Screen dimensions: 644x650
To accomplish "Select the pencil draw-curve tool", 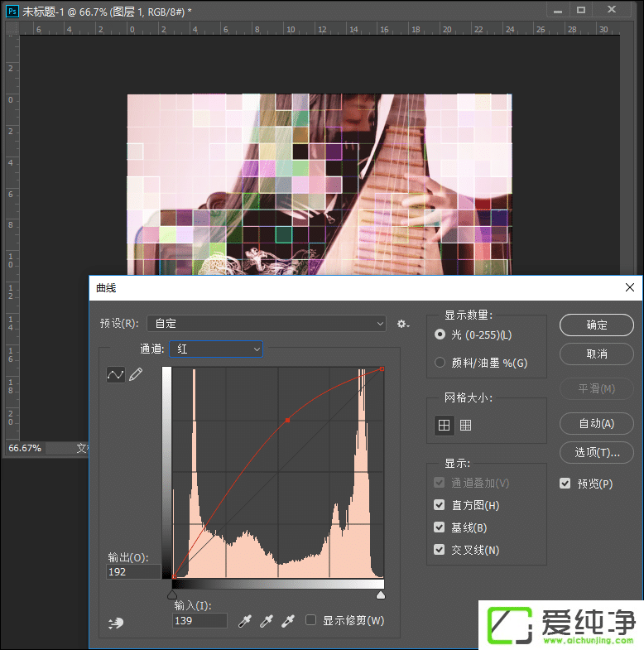I will 136,375.
